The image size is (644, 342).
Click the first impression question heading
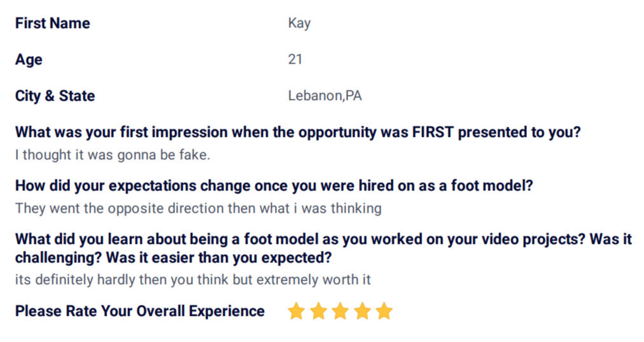click(x=298, y=132)
